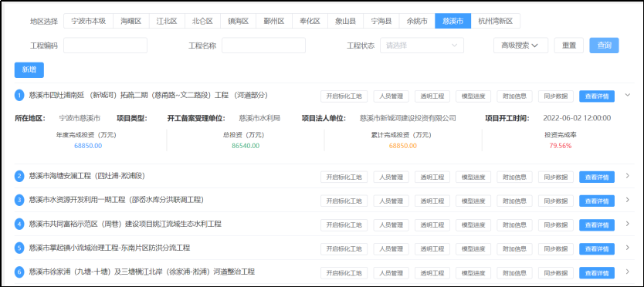Click 模型进度 for project 1
The height and width of the screenshot is (287, 644).
click(473, 96)
